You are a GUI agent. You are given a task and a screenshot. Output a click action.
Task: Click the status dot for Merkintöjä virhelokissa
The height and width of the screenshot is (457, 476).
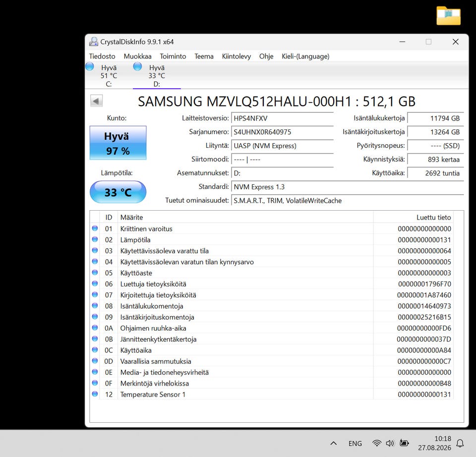tap(95, 383)
